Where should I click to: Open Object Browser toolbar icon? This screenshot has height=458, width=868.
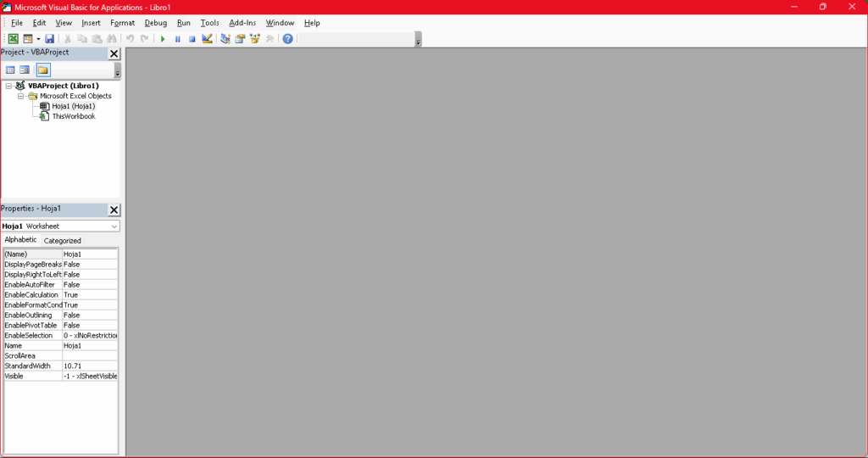[254, 39]
